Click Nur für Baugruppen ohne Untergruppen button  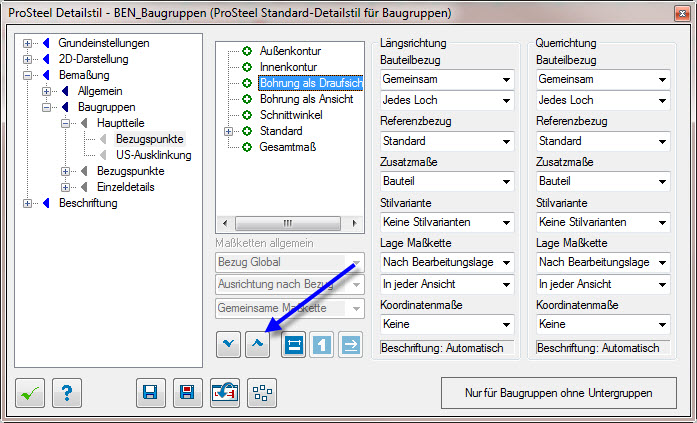click(x=559, y=393)
